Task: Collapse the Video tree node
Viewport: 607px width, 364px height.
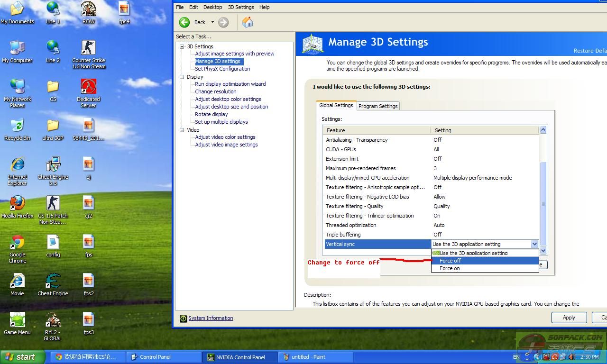Action: tap(182, 130)
